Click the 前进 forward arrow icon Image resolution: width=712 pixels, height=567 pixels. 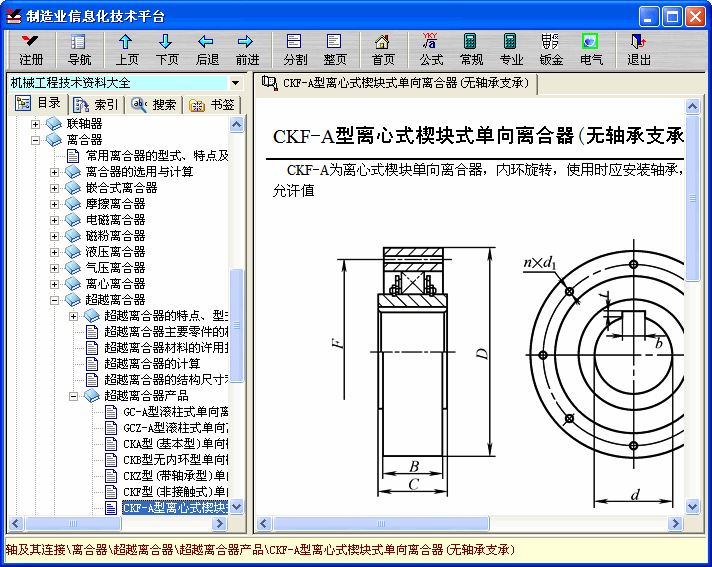coord(247,49)
